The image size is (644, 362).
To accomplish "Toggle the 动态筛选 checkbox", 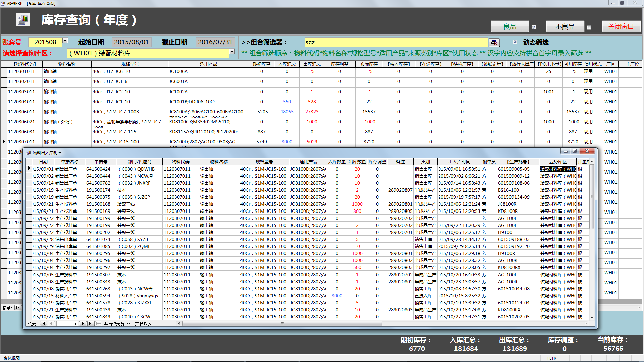I will (515, 42).
